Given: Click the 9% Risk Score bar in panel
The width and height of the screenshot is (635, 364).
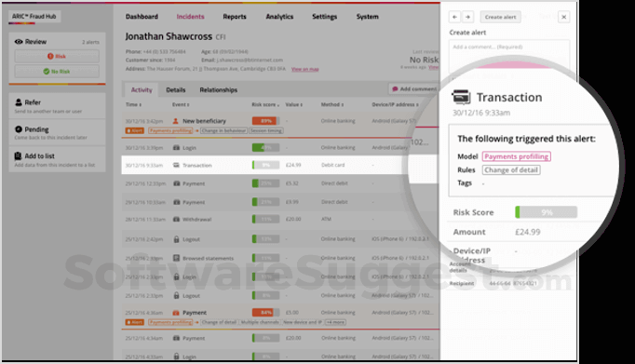Looking at the screenshot, I should point(546,212).
